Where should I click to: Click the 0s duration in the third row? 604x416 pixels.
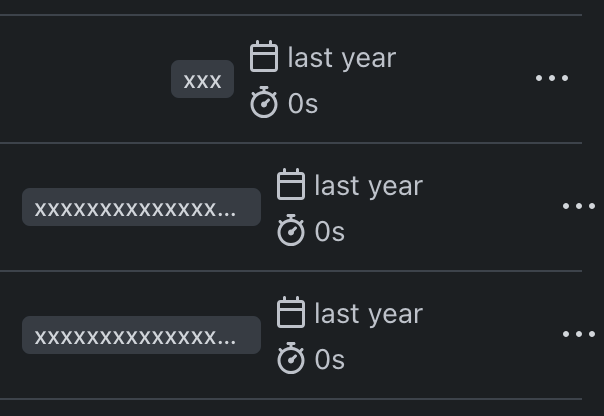pos(329,360)
